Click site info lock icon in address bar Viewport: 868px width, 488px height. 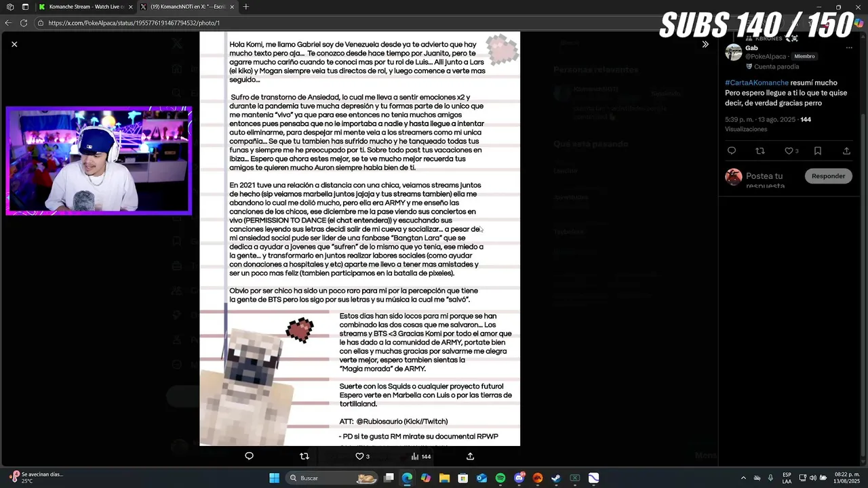[x=41, y=23]
